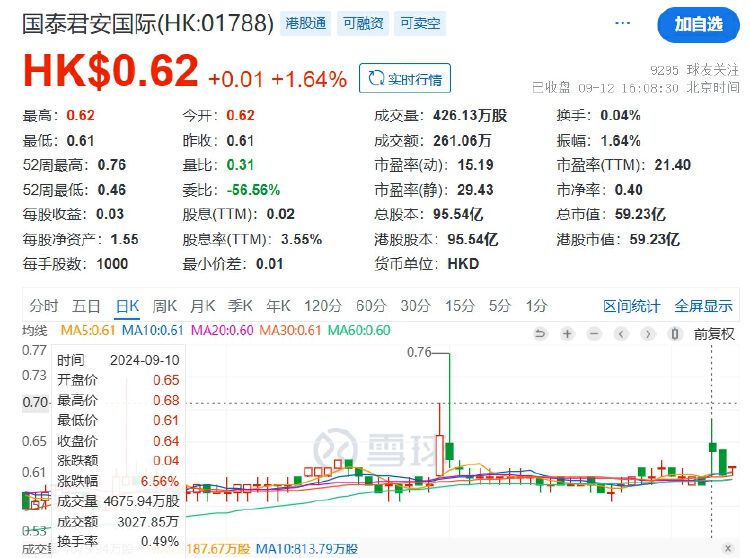Select the 周K tab

[165, 306]
